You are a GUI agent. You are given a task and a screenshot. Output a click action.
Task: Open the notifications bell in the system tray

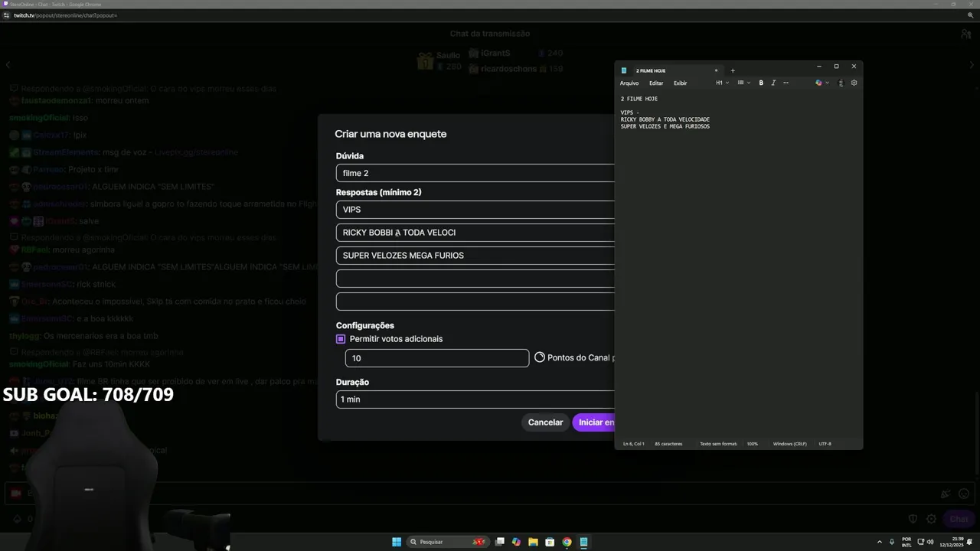pyautogui.click(x=971, y=542)
